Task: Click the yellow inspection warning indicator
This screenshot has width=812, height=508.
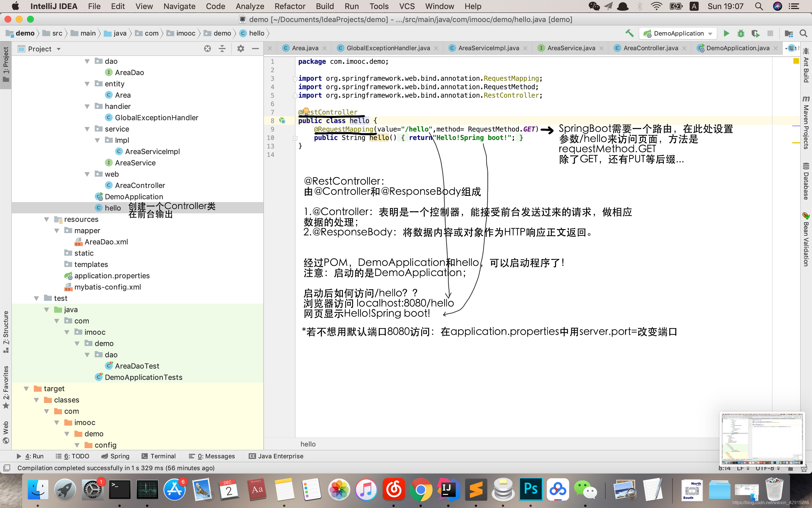Action: pyautogui.click(x=796, y=61)
